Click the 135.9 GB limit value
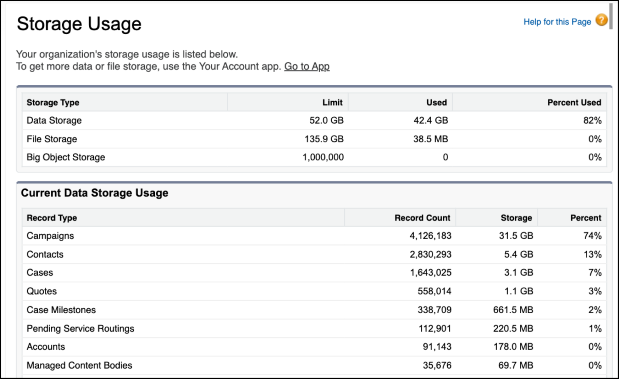Viewport: 619px width, 379px height. pos(324,139)
